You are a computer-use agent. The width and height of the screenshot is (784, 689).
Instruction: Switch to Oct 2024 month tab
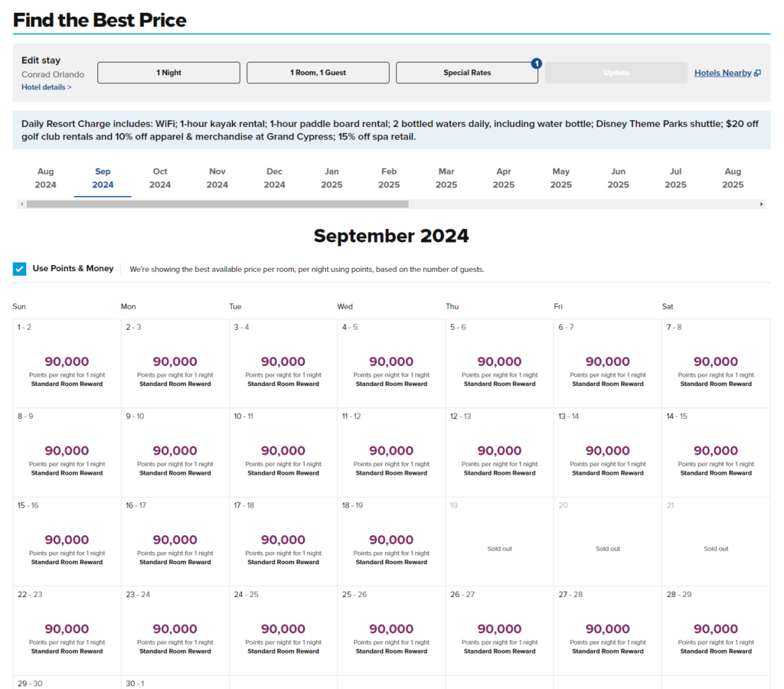(160, 178)
